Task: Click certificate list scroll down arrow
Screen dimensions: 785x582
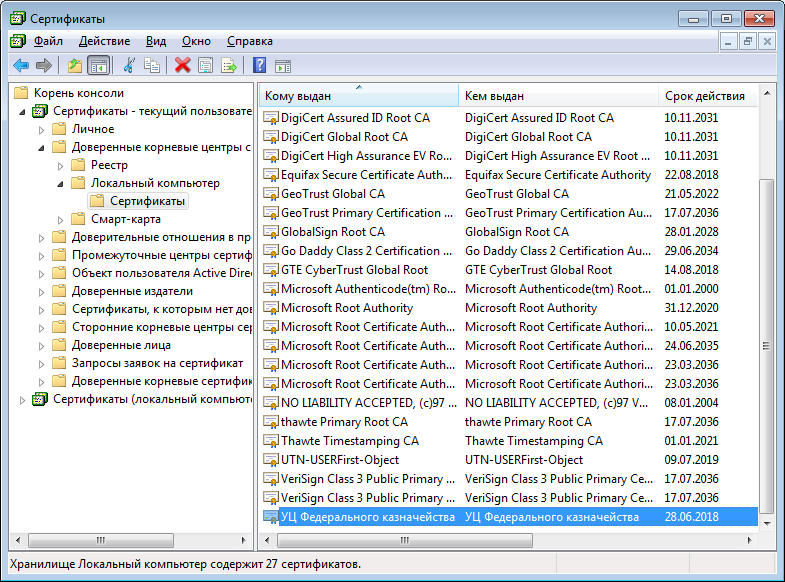Action: pyautogui.click(x=766, y=523)
